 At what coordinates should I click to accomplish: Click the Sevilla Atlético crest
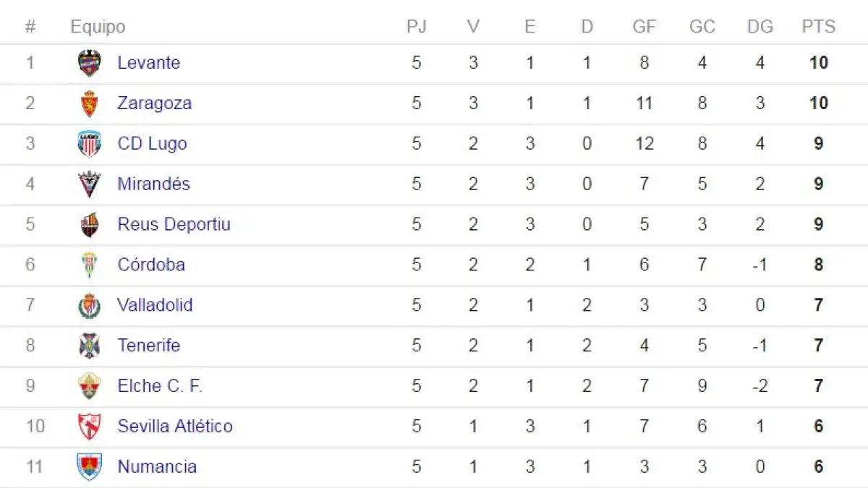point(90,427)
